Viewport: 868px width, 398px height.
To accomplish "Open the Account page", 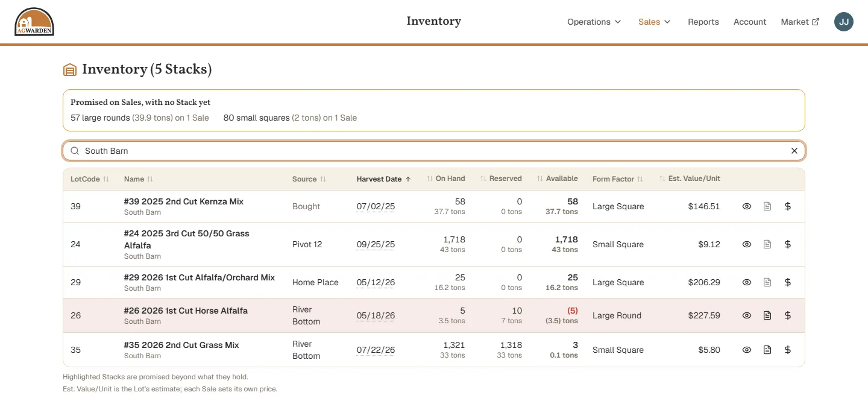I will [x=750, y=22].
